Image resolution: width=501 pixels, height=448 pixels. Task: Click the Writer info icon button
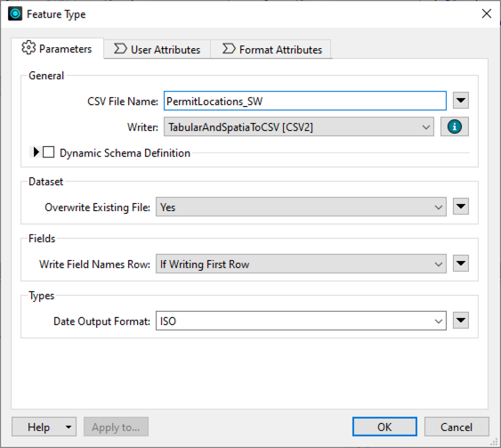(x=455, y=126)
